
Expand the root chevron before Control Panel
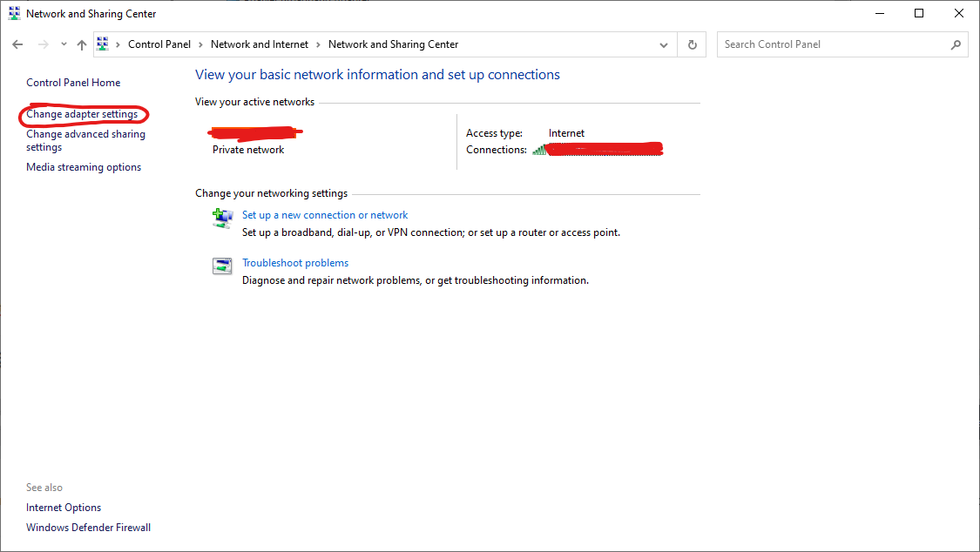click(x=118, y=44)
